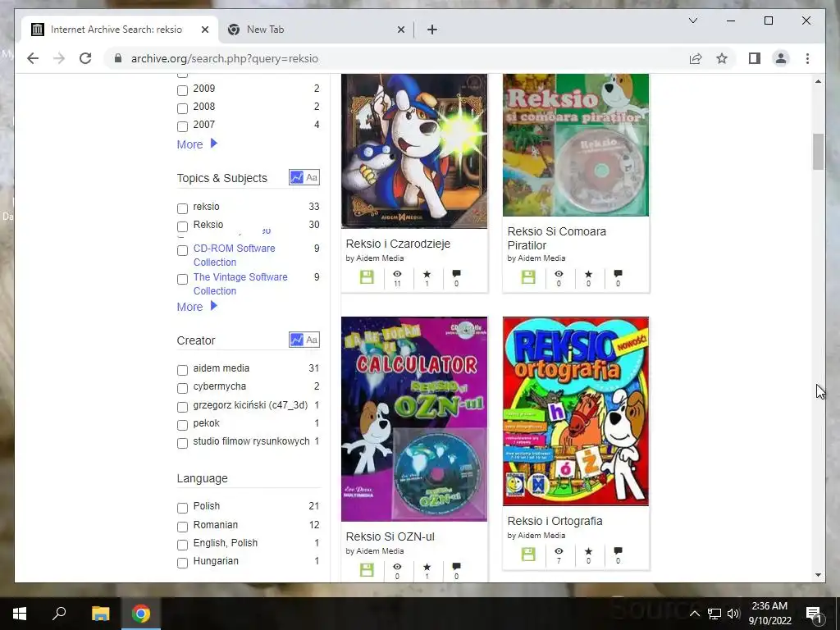Click the site lock icon in address bar
840x630 pixels.
[x=118, y=58]
